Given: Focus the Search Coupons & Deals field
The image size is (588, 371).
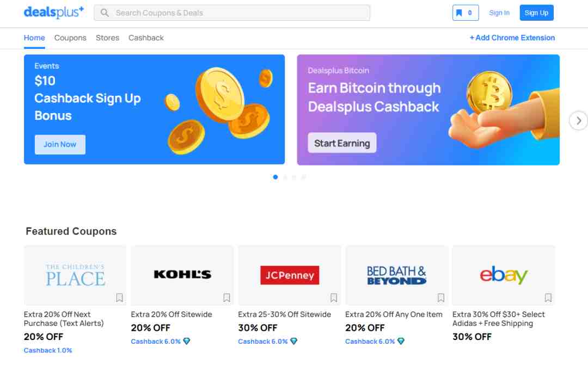Looking at the screenshot, I should pos(232,13).
